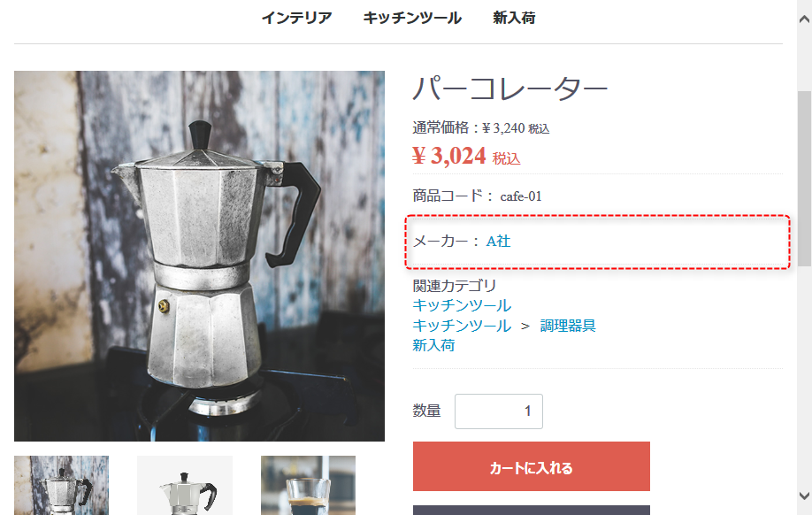812x515 pixels.
Task: Click the dark button below カートに入れる
Action: pyautogui.click(x=532, y=511)
